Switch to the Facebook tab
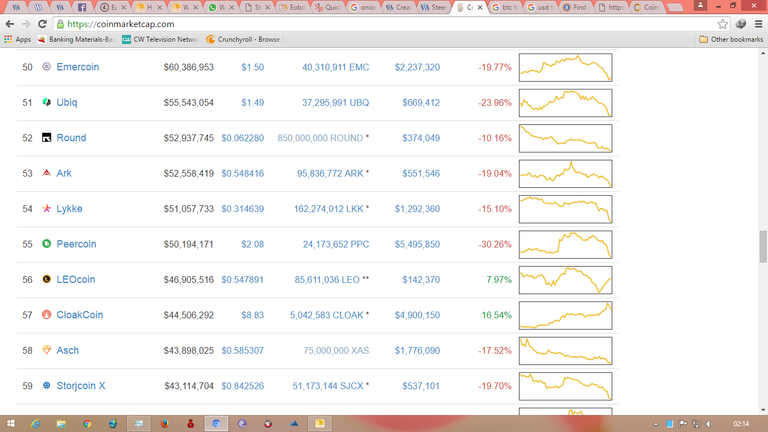The height and width of the screenshot is (432, 768). coord(82,7)
